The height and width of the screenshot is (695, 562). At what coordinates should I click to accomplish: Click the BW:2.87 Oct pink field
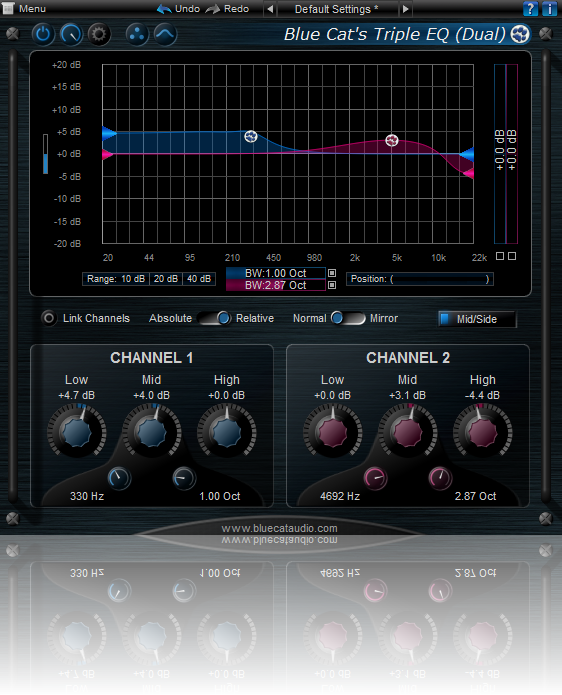coord(276,285)
